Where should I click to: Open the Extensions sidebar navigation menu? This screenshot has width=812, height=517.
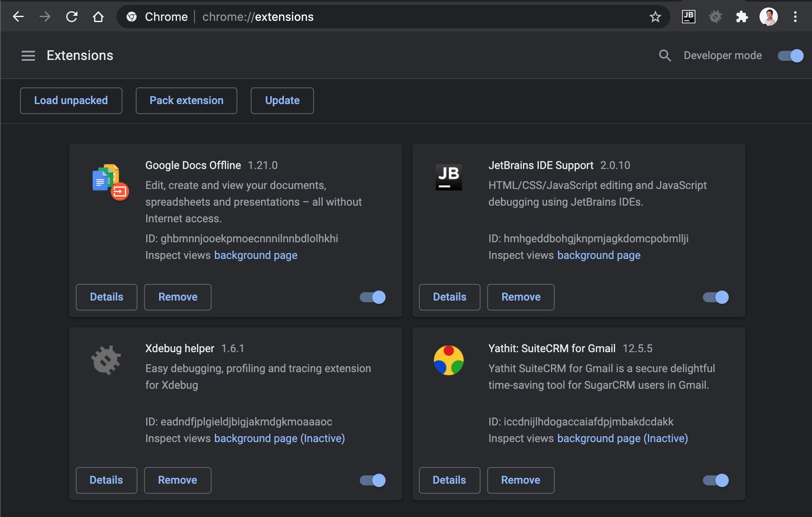27,55
